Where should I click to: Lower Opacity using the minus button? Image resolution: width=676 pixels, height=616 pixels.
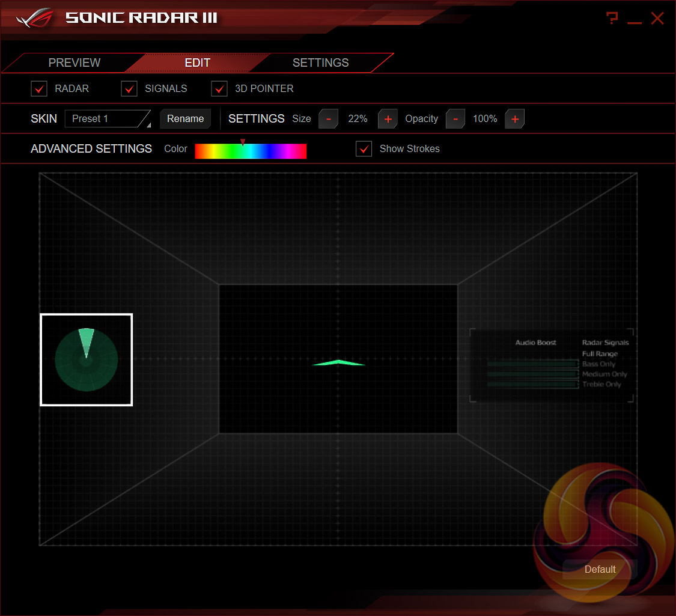pos(455,119)
